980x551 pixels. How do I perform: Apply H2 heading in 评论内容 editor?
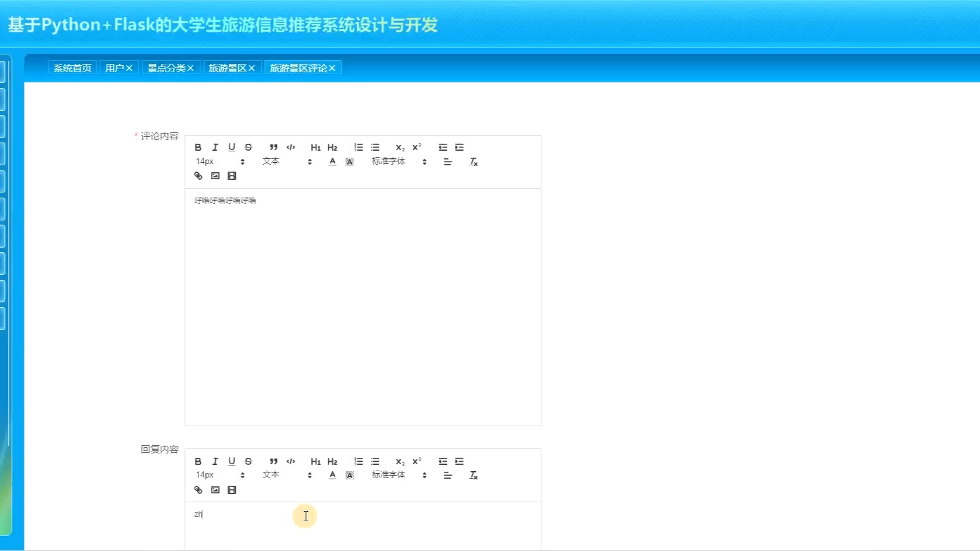(332, 148)
